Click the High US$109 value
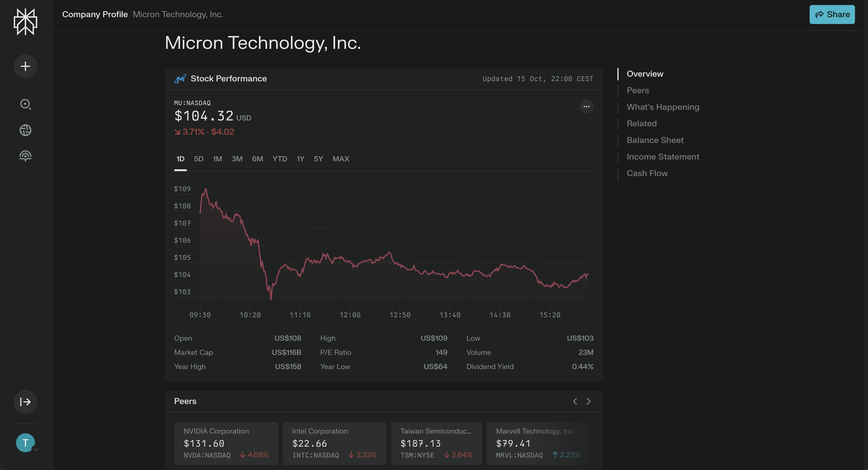This screenshot has width=868, height=470. tap(434, 338)
